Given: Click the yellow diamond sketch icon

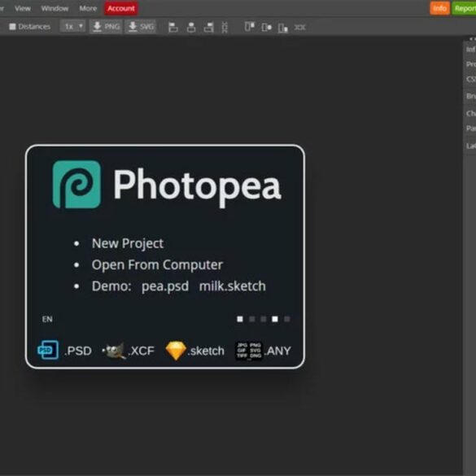Looking at the screenshot, I should click(176, 351).
